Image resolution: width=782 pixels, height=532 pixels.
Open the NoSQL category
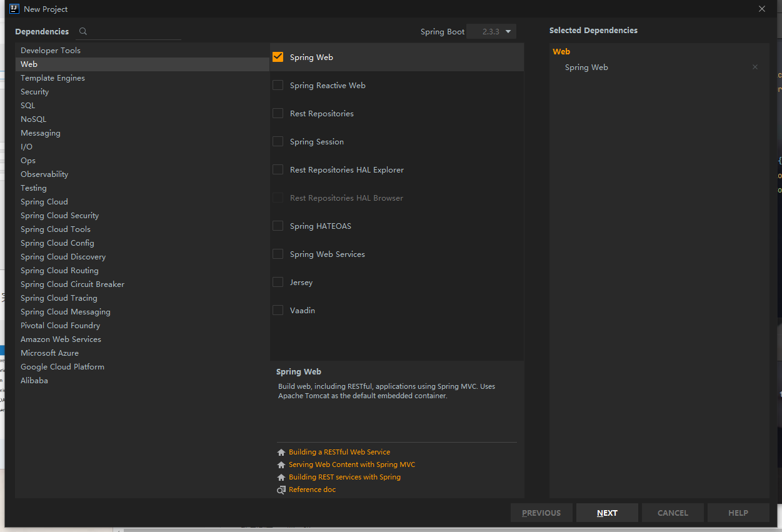pyautogui.click(x=143, y=119)
